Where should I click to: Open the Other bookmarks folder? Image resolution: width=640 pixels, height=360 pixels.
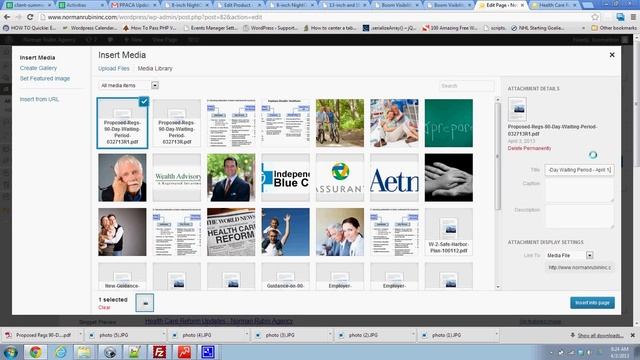click(x=614, y=28)
